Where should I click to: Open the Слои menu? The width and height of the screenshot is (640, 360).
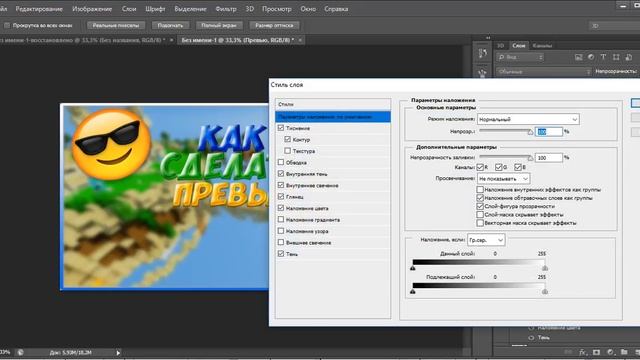pyautogui.click(x=129, y=9)
